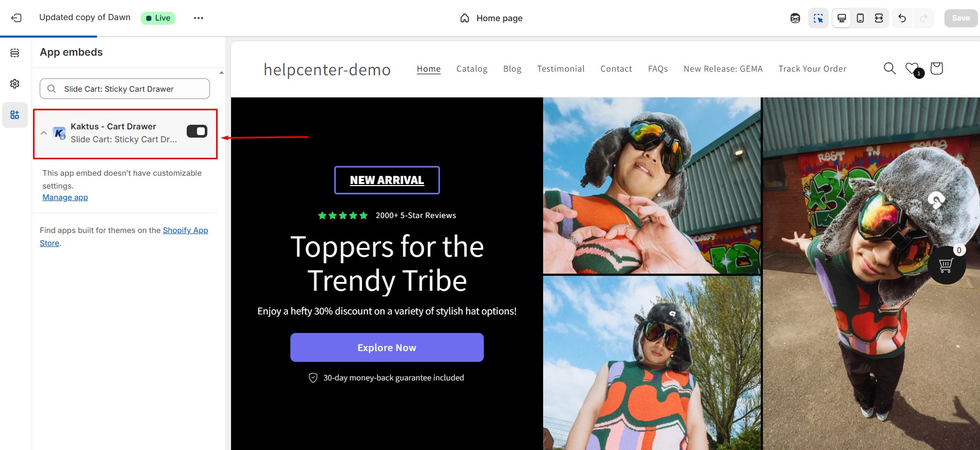Open the Home page selector dropdown
The image size is (980, 450).
[x=491, y=18]
